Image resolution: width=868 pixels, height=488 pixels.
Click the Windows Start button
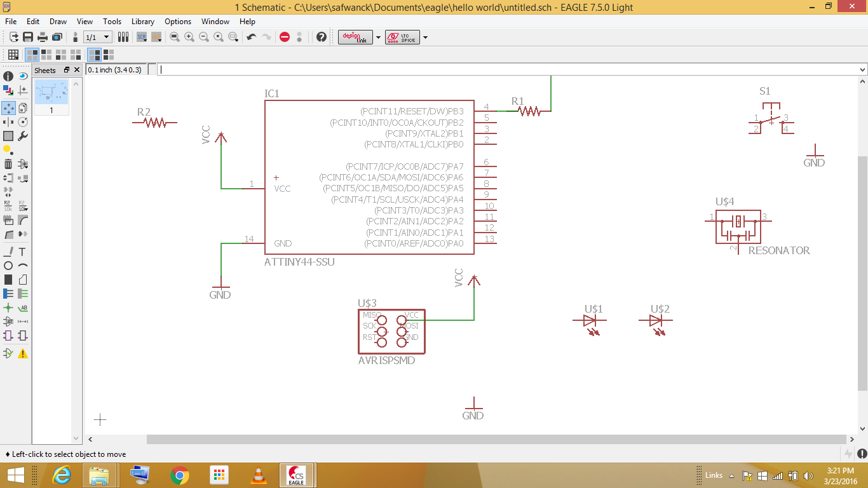[15, 475]
